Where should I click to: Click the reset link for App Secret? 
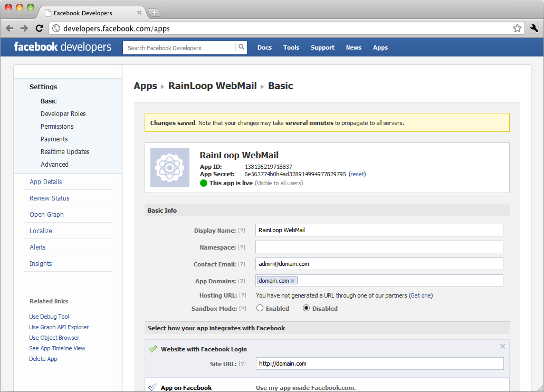(x=357, y=174)
